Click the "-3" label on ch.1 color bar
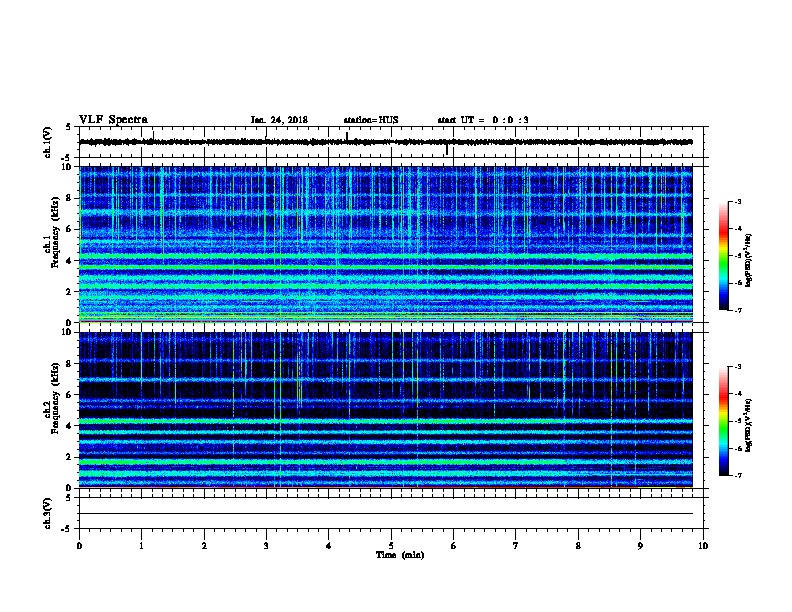The width and height of the screenshot is (792, 612). pyautogui.click(x=737, y=202)
